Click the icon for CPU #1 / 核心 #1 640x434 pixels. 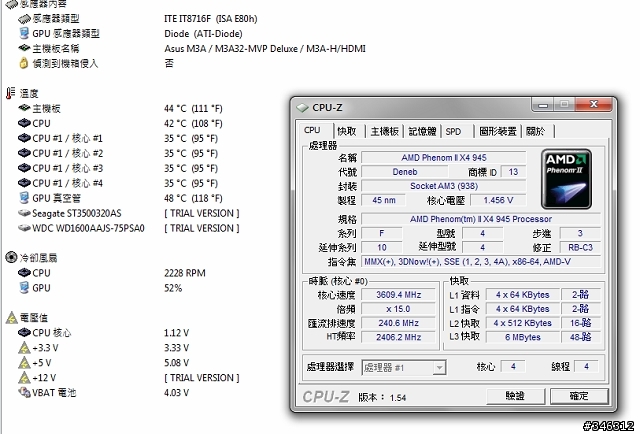coord(24,138)
